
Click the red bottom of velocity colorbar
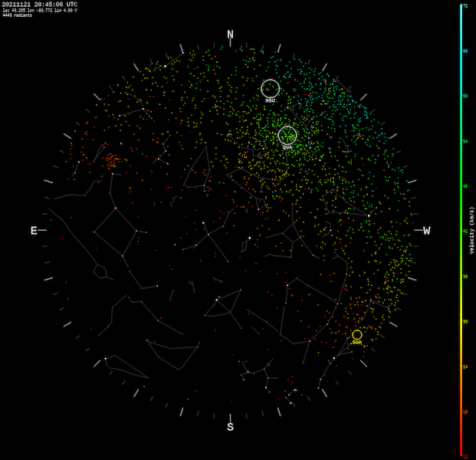(460, 452)
